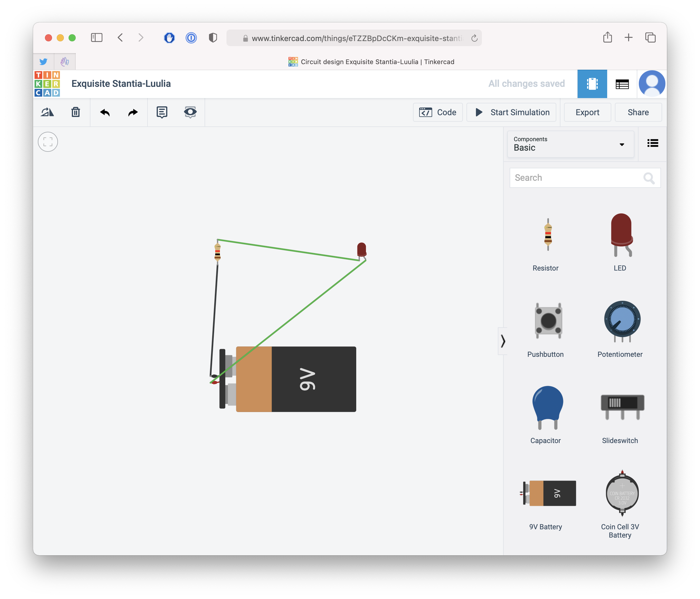This screenshot has height=599, width=700.
Task: Click the component Search field
Action: pos(577,178)
